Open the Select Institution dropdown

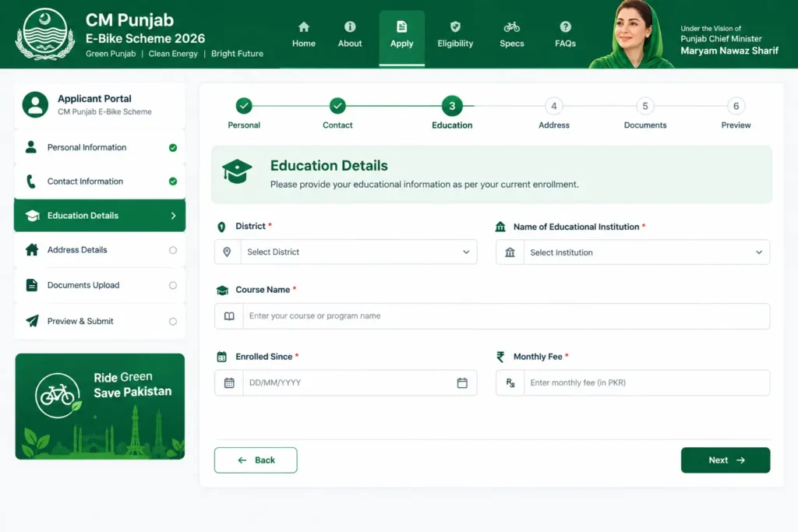tap(633, 252)
